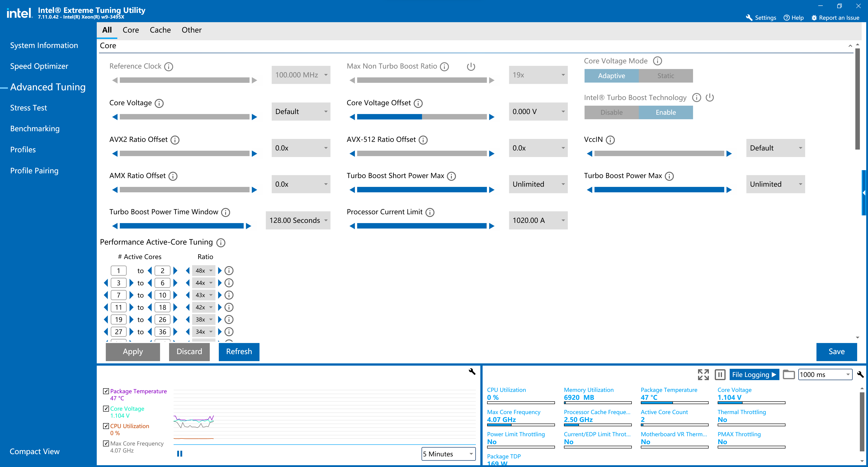The width and height of the screenshot is (868, 467).
Task: Expand the monitor panel to full view
Action: click(703, 375)
